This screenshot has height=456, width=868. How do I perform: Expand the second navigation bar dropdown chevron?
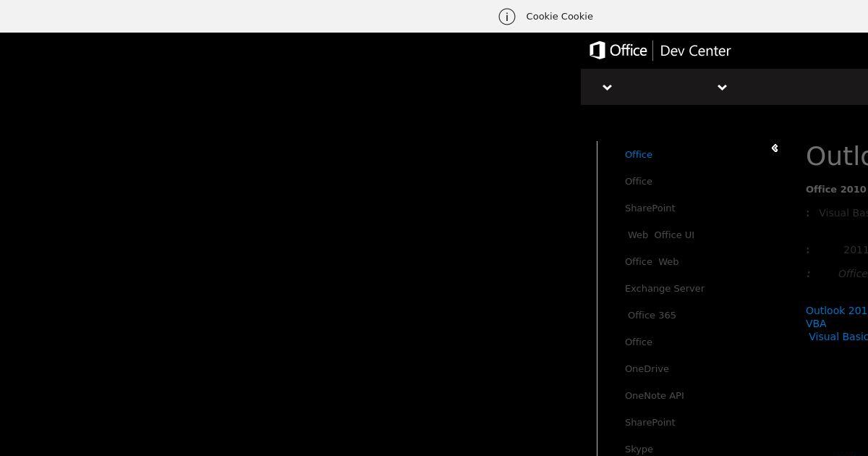[722, 88]
